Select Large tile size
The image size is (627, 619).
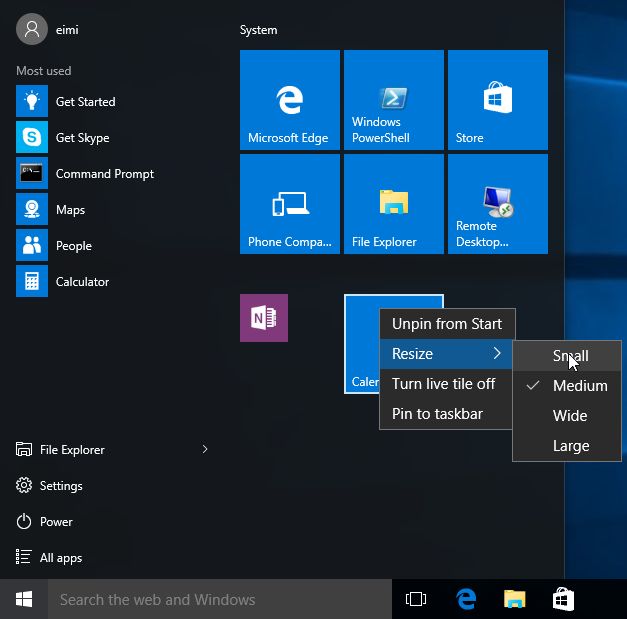[x=567, y=446]
